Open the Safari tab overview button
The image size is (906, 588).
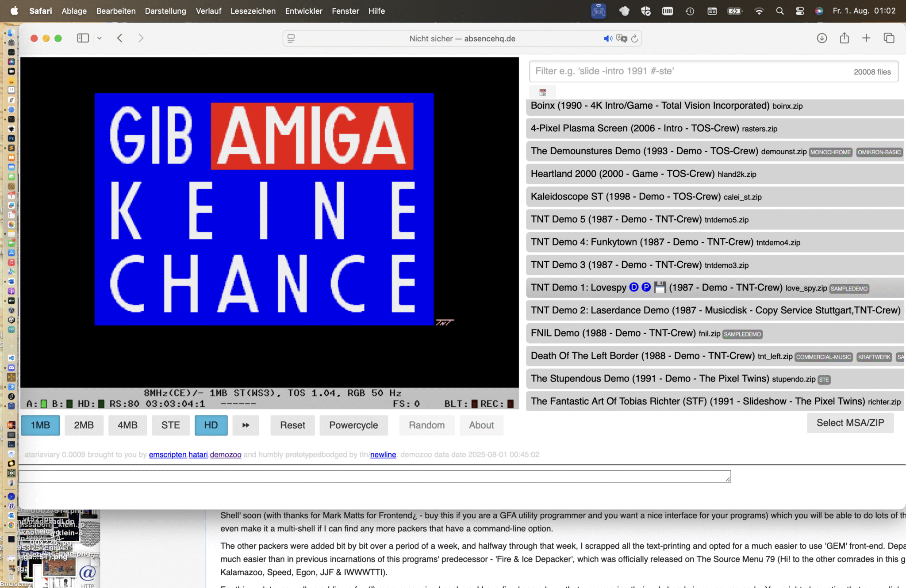[889, 38]
